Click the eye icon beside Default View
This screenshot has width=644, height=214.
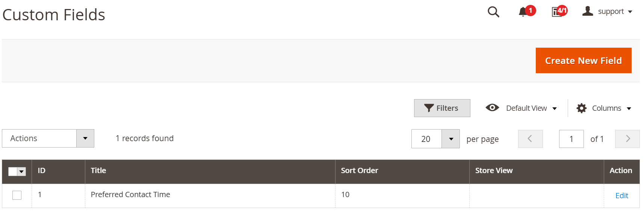492,108
